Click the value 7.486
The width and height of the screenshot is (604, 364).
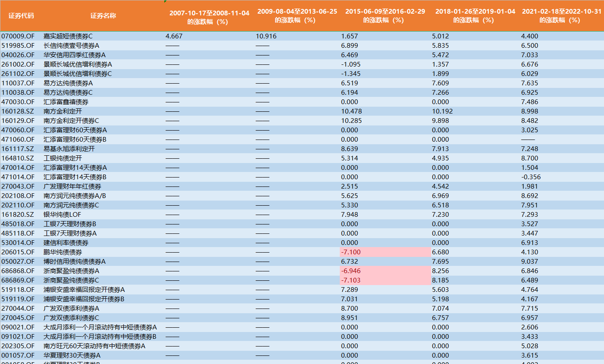point(529,102)
